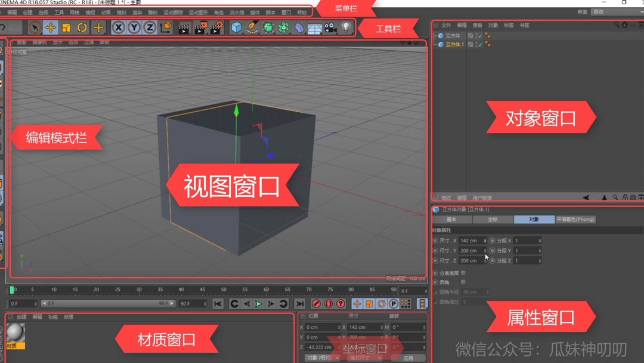The image size is (644, 363).
Task: Select the Move tool in the toolbar
Action: coord(51,27)
